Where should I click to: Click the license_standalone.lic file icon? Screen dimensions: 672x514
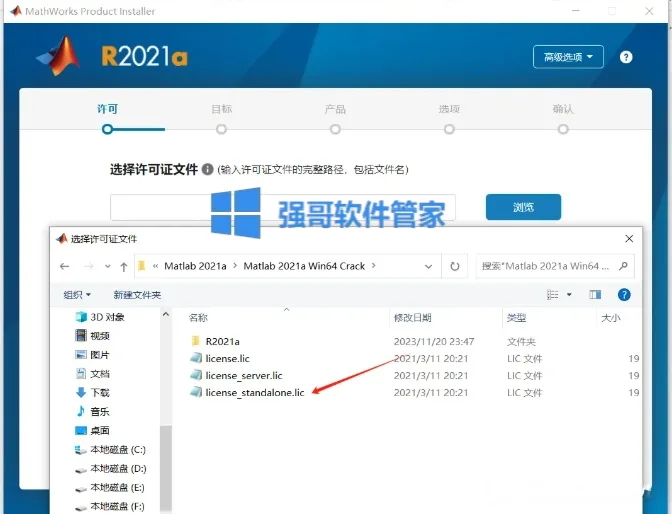196,392
